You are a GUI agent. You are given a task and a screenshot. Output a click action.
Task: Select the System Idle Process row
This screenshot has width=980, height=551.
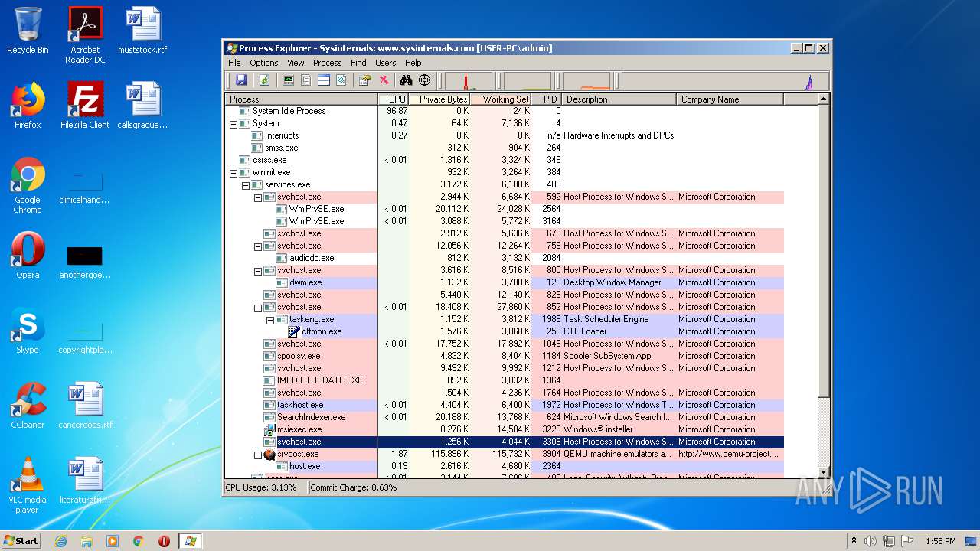[x=505, y=111]
